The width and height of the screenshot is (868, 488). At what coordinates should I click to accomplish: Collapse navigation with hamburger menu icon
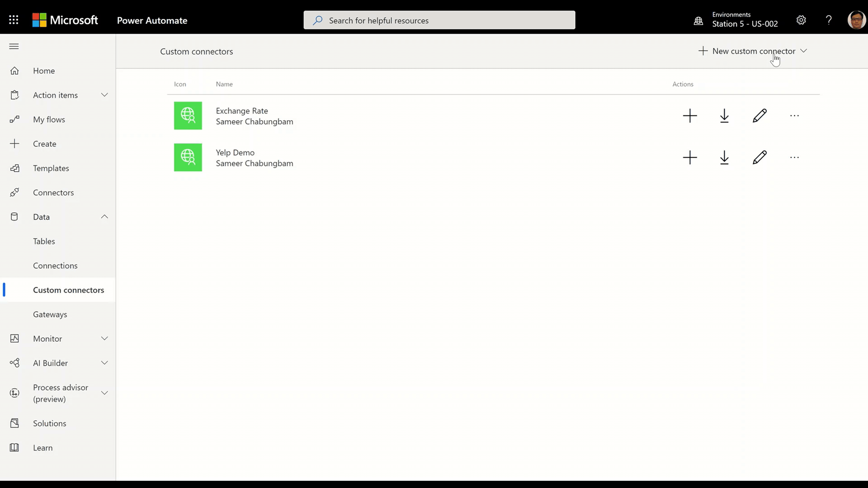14,46
